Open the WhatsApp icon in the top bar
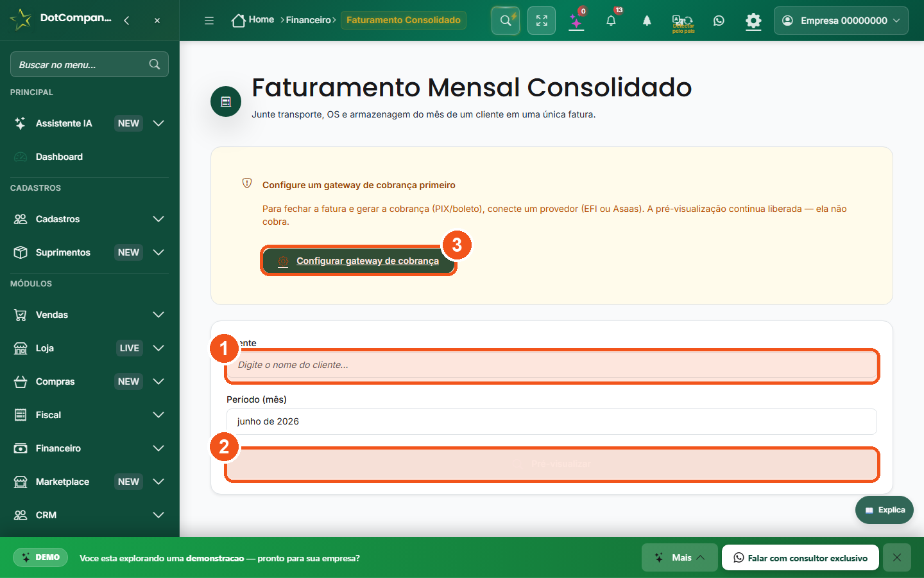Viewport: 924px width, 578px height. [719, 21]
